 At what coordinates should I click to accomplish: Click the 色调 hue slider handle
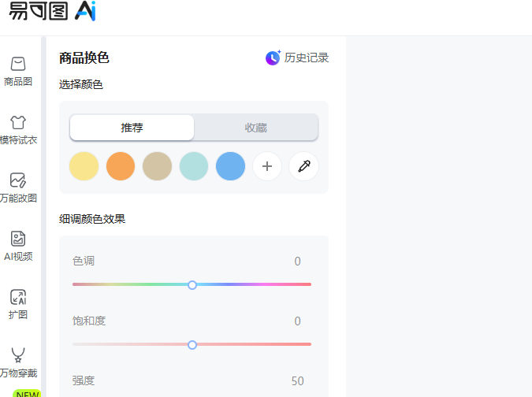pos(192,284)
